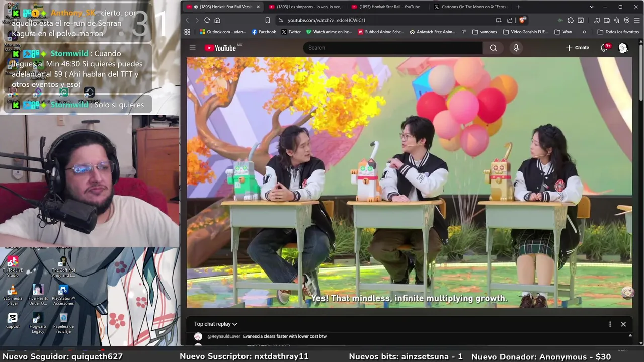Image resolution: width=644 pixels, height=362 pixels.
Task: Open the Aniwatch Free Anime bookmark
Action: point(433,32)
